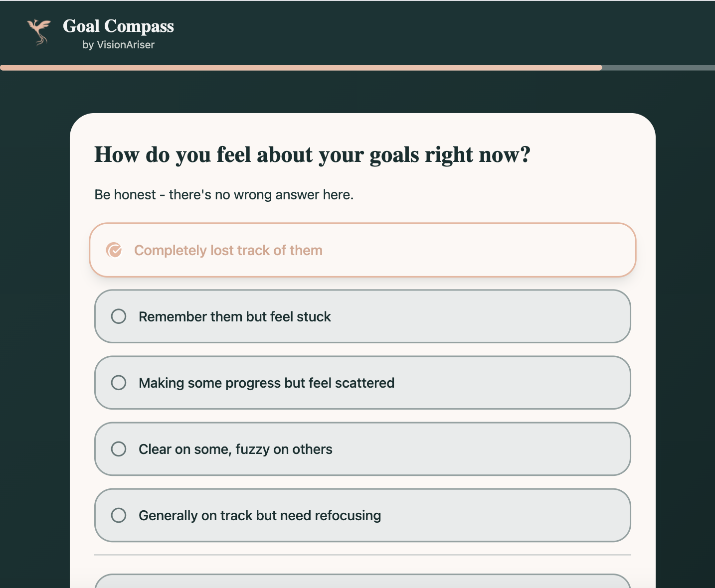The image size is (715, 588).
Task: Choose the "Making some progress but feel scattered" radio circle
Action: tap(119, 383)
